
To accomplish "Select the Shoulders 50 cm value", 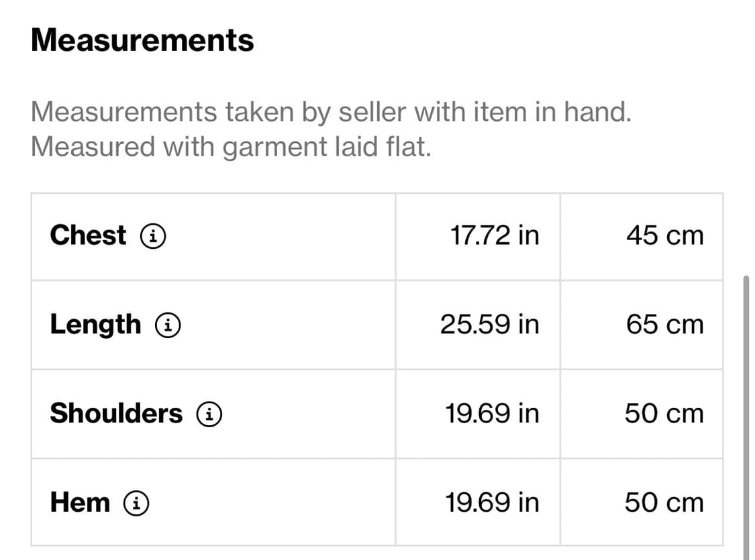I will 664,414.
